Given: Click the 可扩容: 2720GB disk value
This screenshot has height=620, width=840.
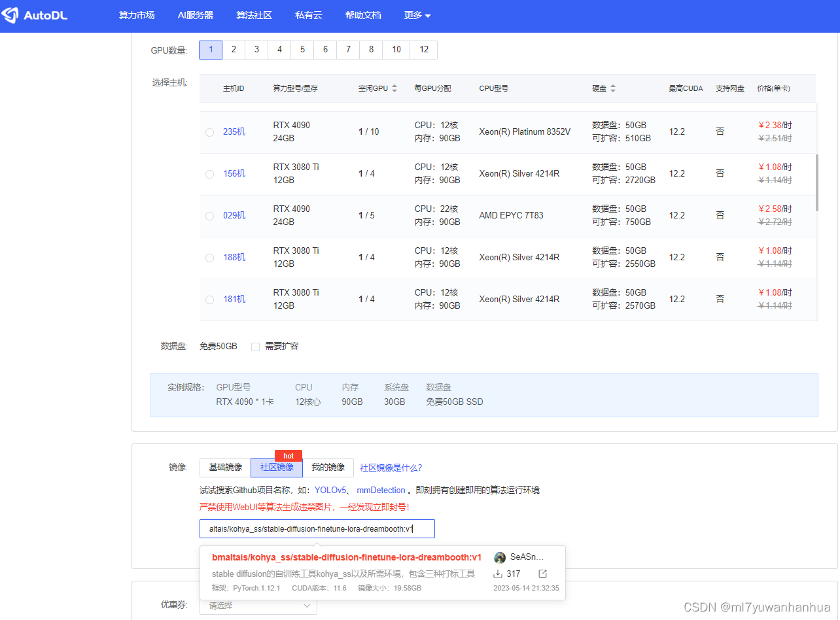Looking at the screenshot, I should coord(624,181).
